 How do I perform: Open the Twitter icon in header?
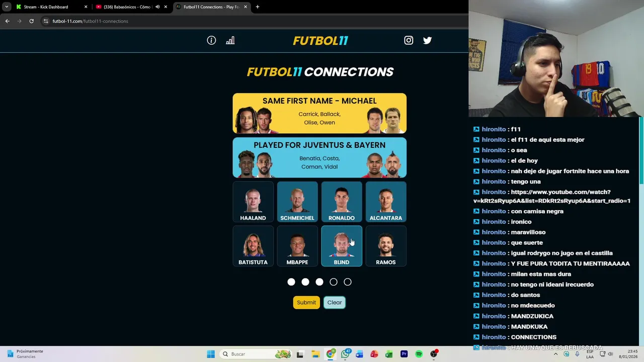pos(427,40)
